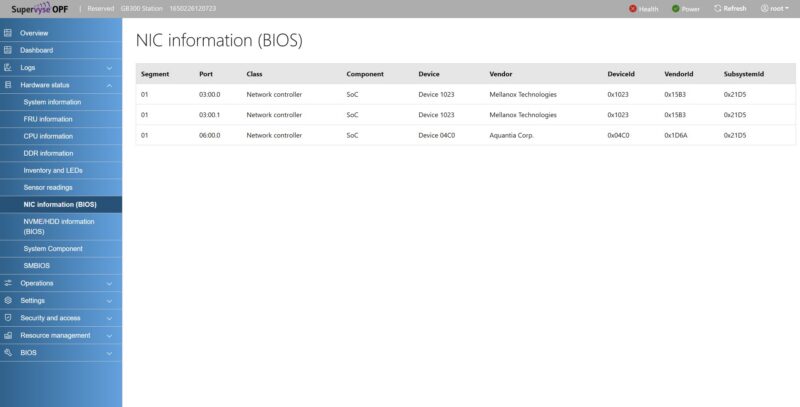Click the SubsystemId column header
The height and width of the screenshot is (407, 800).
[x=743, y=74]
